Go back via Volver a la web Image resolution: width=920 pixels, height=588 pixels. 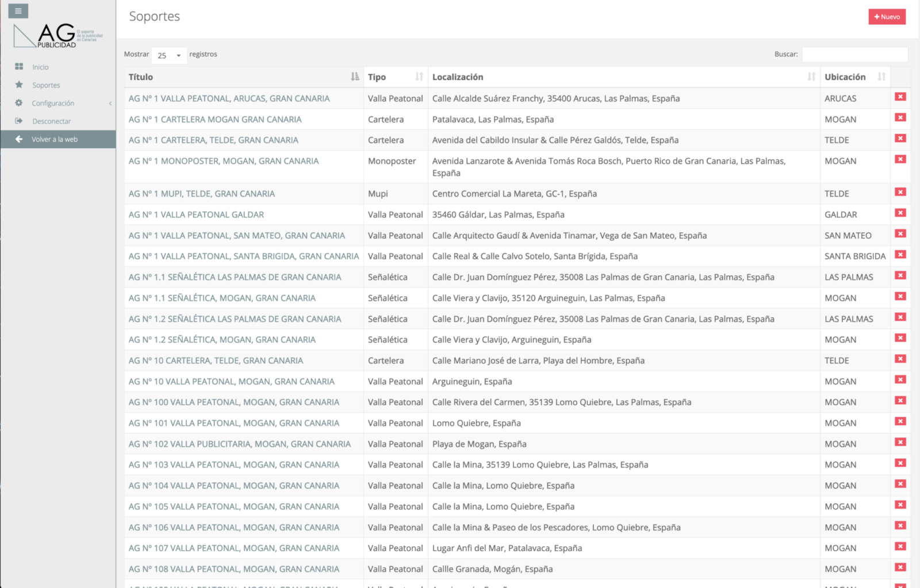54,139
